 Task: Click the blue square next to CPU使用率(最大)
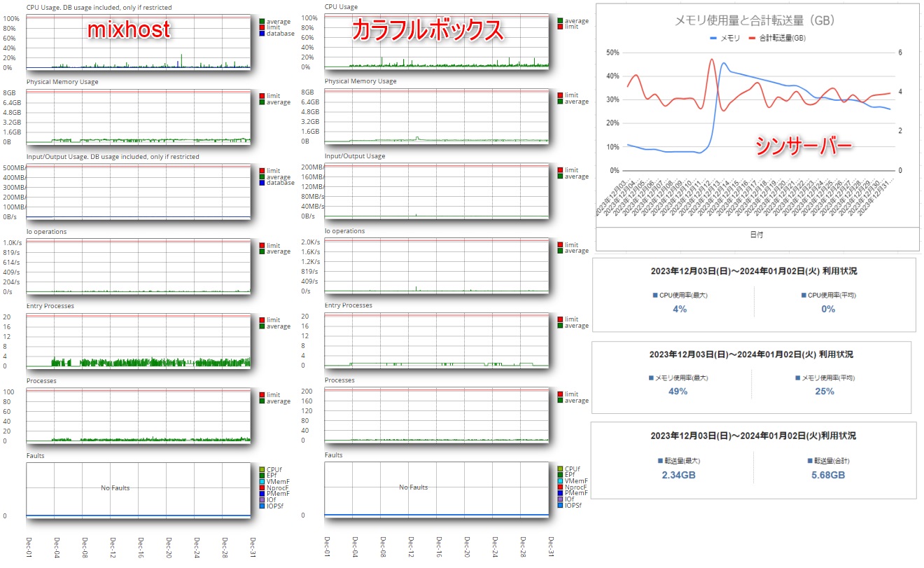654,296
